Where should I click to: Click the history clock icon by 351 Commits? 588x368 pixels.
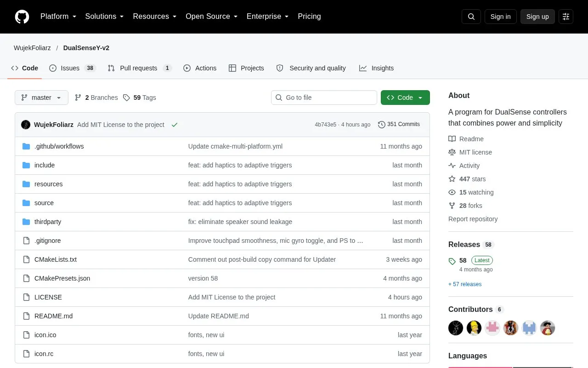[x=382, y=125]
